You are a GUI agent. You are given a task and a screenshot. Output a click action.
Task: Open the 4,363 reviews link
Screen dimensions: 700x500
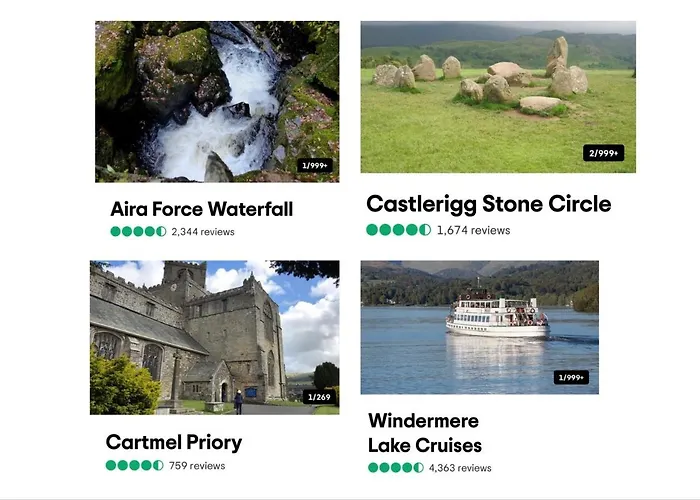tap(460, 468)
